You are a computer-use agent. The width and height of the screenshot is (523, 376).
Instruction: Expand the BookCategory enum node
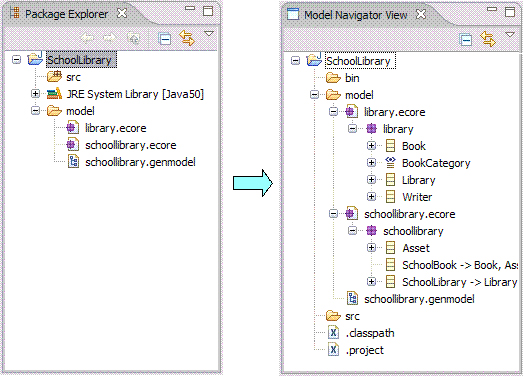click(371, 163)
